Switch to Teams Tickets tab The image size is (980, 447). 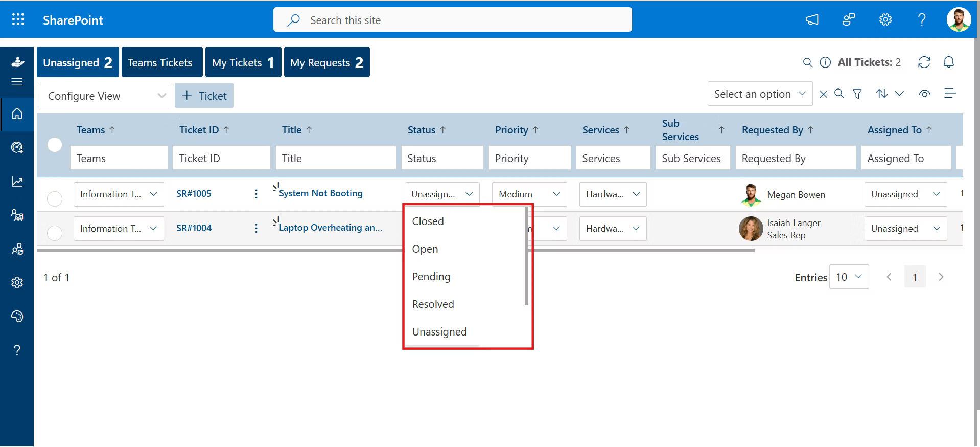pos(162,62)
